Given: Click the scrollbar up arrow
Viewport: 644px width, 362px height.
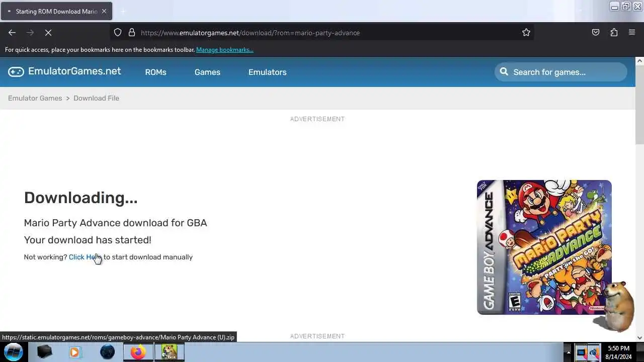Looking at the screenshot, I should coord(639,61).
